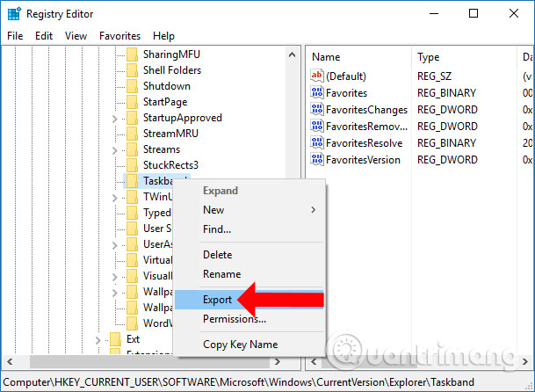Choose Export from the context menu
Image resolution: width=535 pixels, height=392 pixels.
pos(249,300)
